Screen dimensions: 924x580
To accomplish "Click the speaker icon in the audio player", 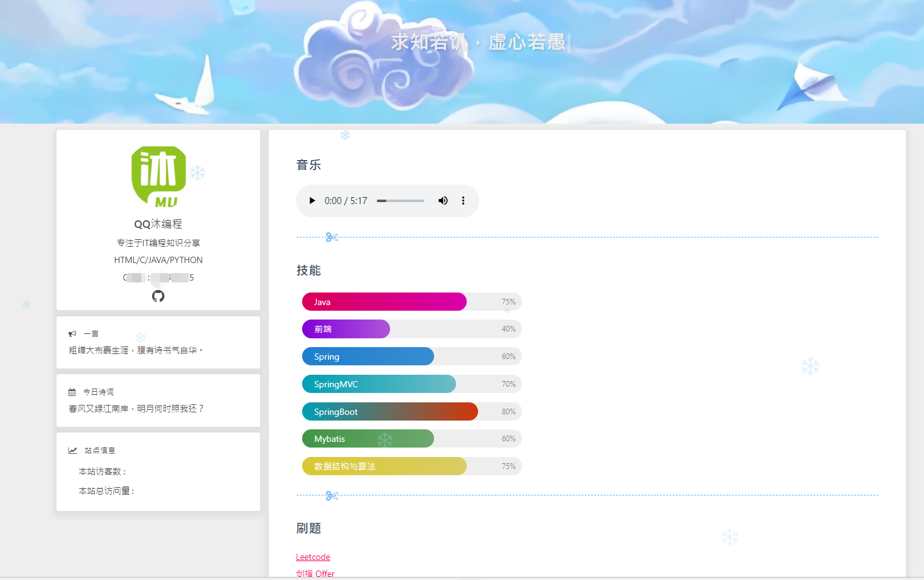I will [443, 200].
